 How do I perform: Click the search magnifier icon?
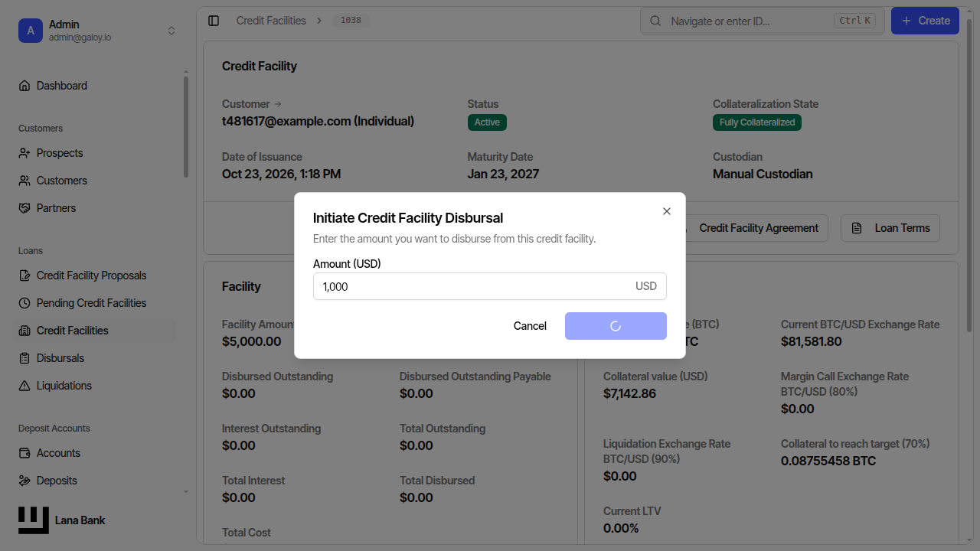[x=655, y=21]
